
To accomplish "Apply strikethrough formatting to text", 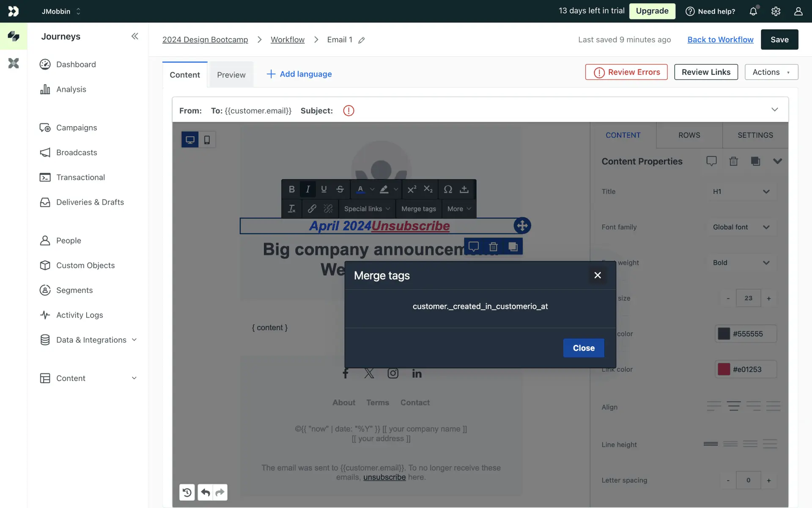I will point(340,189).
